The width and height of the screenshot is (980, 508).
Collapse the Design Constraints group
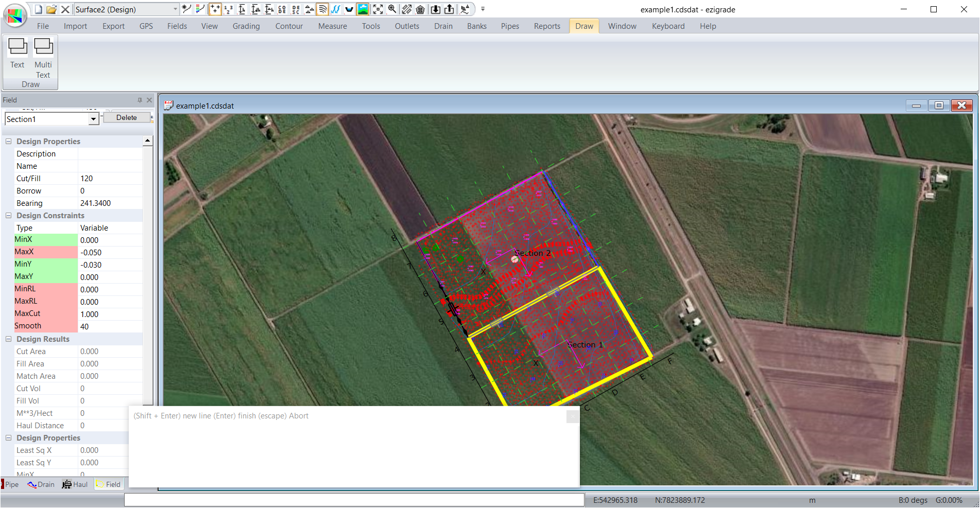(x=8, y=216)
